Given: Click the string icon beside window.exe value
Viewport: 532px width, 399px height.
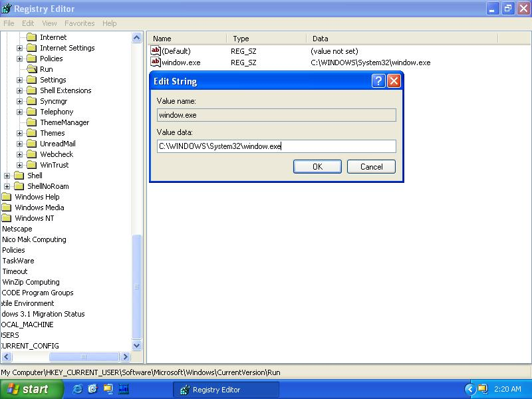Looking at the screenshot, I should coord(156,62).
